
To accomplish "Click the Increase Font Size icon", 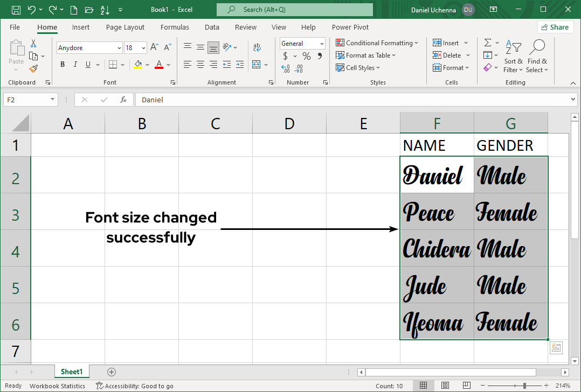I will click(x=154, y=47).
